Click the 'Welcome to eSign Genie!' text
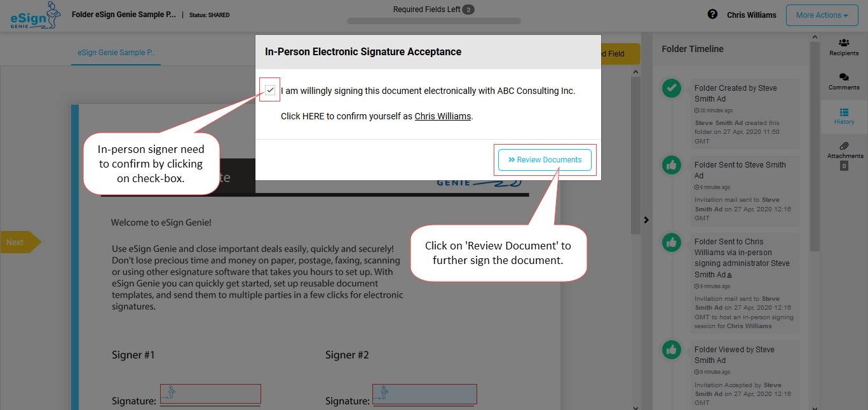868x410 pixels. 161,223
